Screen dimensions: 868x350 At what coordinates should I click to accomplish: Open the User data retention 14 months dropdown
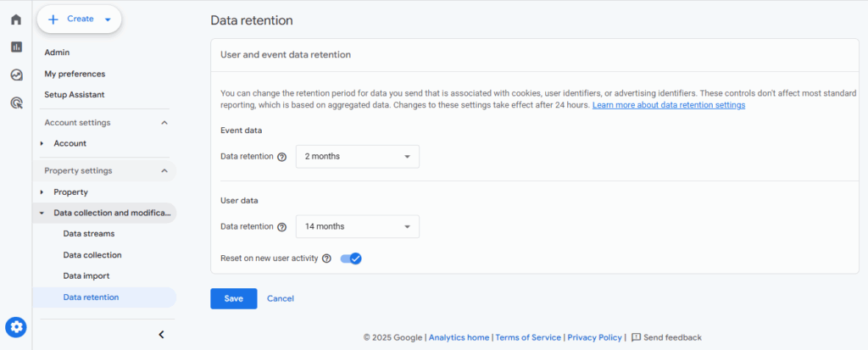pos(358,226)
